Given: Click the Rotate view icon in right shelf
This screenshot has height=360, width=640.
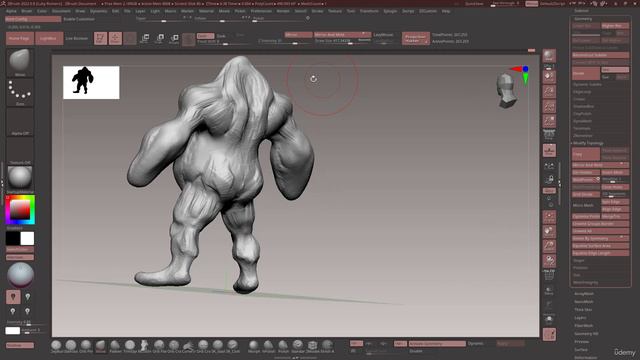Looking at the screenshot, I should point(549,260).
